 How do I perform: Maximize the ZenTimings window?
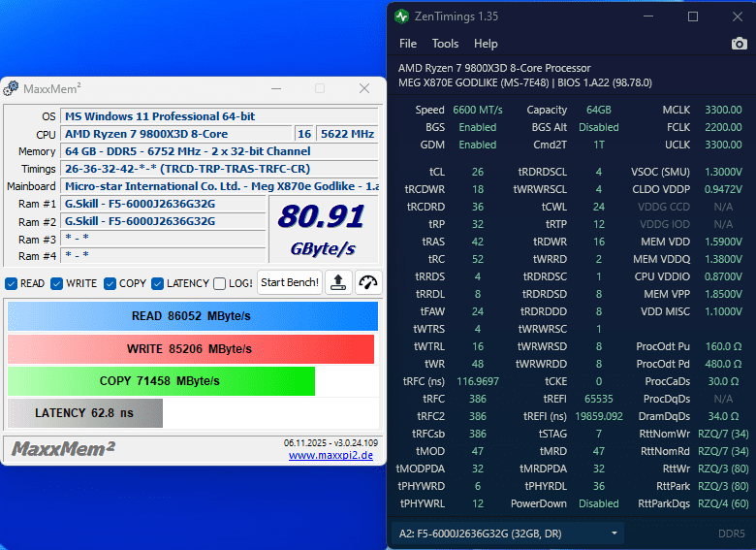[x=693, y=16]
